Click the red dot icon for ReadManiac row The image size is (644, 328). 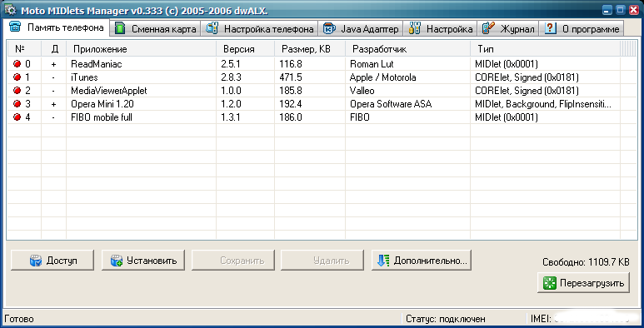17,64
